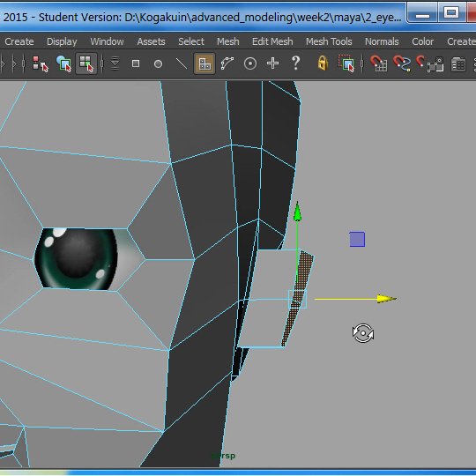Open the Color menu
This screenshot has width=476, height=476.
click(422, 41)
